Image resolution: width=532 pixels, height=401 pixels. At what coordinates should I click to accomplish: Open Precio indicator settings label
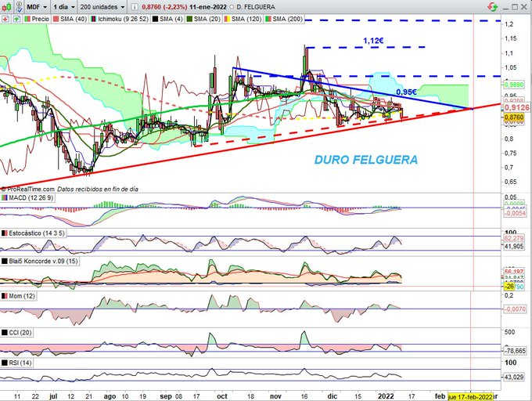(x=40, y=19)
